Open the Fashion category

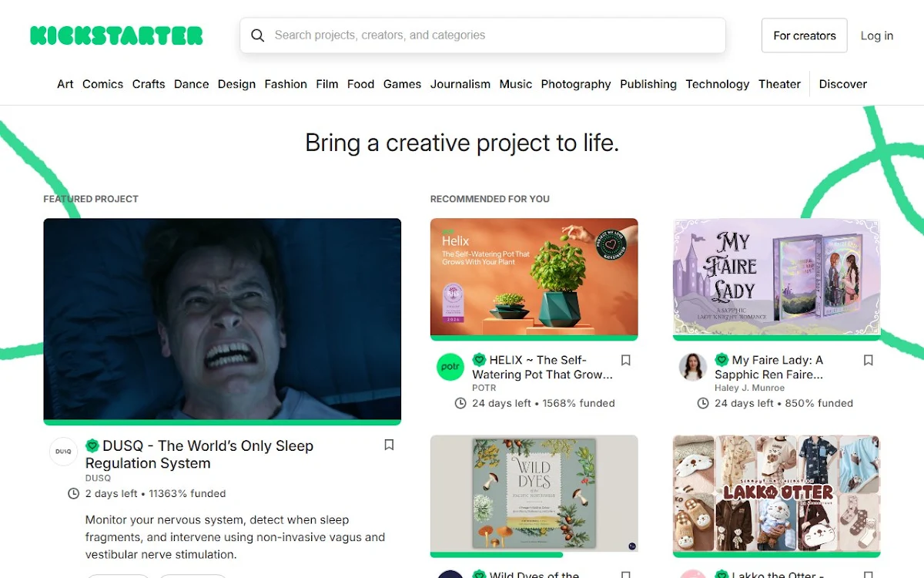[x=286, y=84]
